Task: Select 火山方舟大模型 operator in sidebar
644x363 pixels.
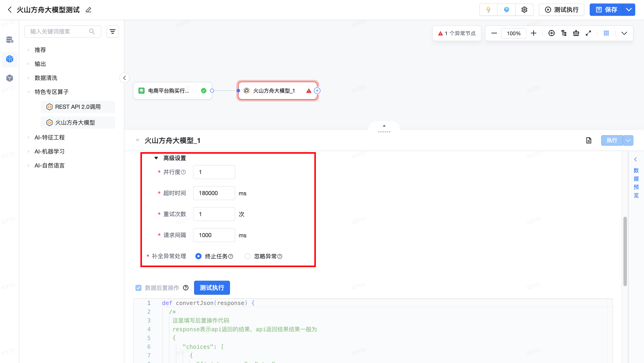Action: (75, 122)
